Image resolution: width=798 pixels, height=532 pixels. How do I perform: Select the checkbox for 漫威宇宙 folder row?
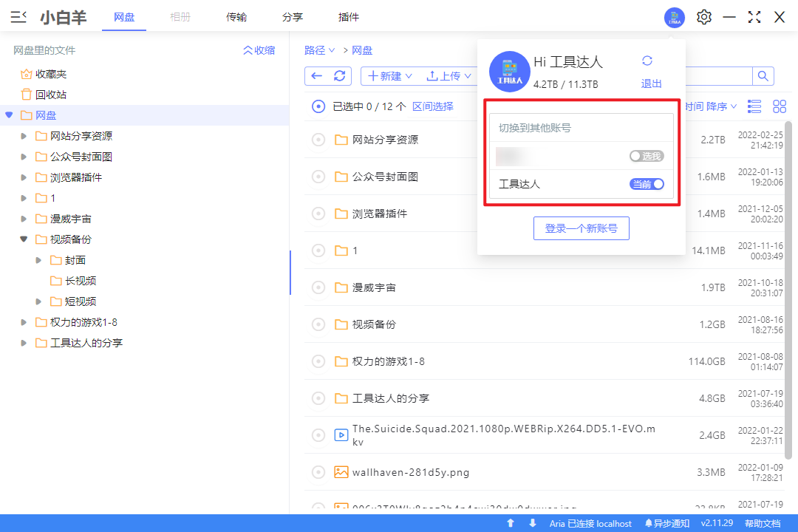coord(318,287)
